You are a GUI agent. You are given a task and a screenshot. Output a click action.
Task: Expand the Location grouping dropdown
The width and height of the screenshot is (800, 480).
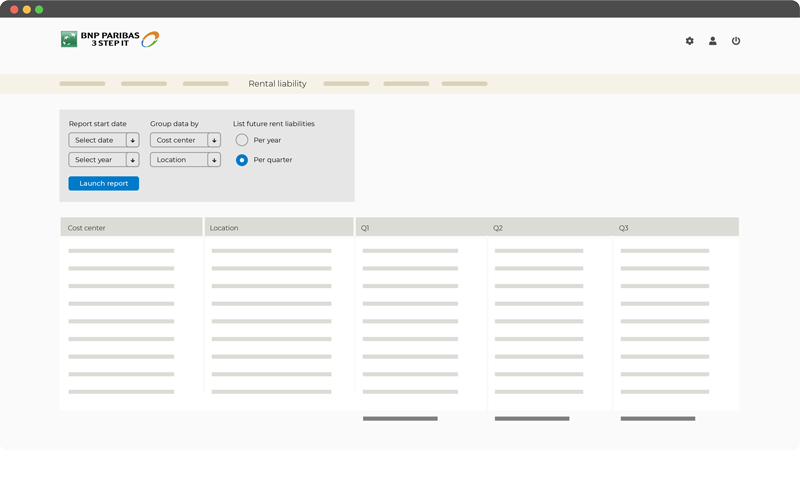tap(185, 160)
